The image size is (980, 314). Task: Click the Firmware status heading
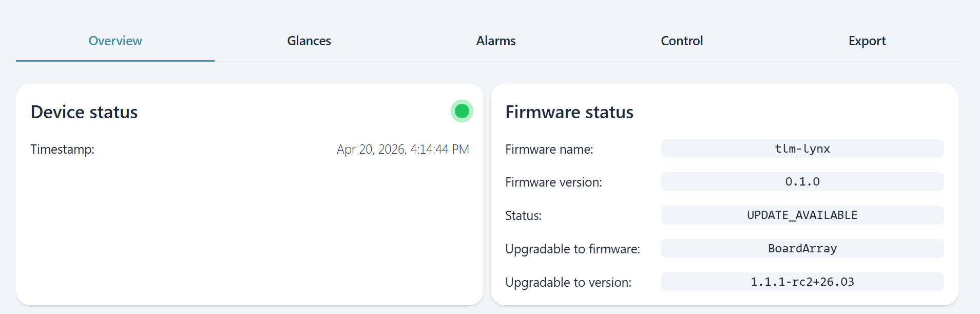[569, 112]
